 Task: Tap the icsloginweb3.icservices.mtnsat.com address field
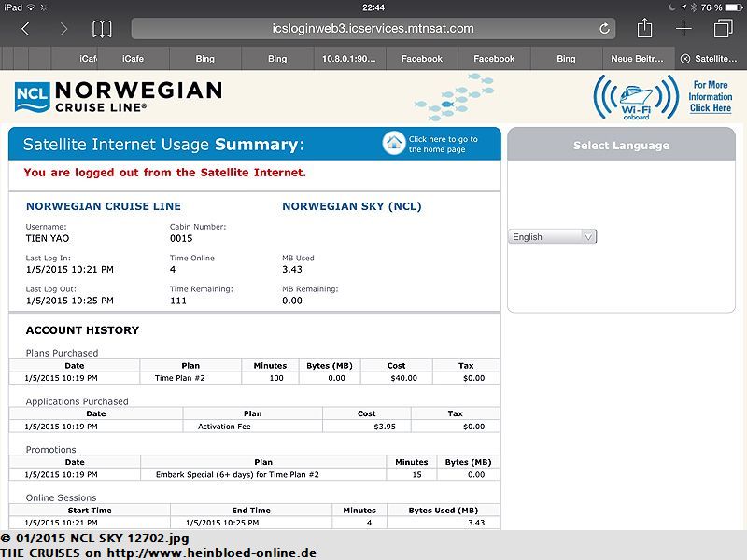[x=373, y=29]
